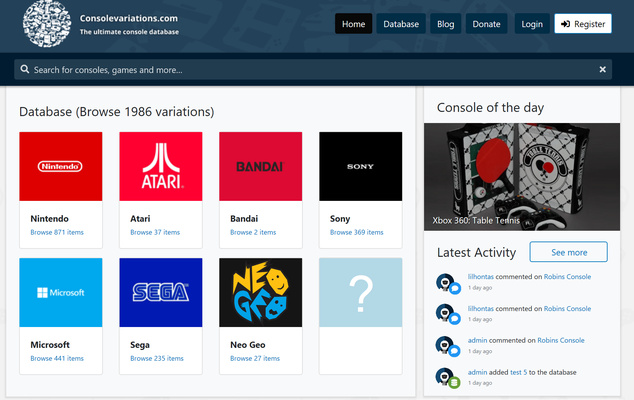634x400 pixels.
Task: Click The ultimate console database tagline
Action: point(129,32)
